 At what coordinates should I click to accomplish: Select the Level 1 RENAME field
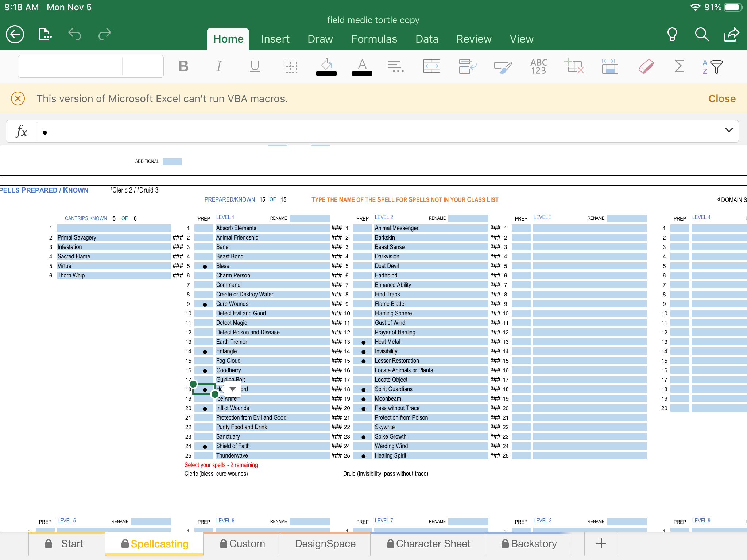click(309, 218)
